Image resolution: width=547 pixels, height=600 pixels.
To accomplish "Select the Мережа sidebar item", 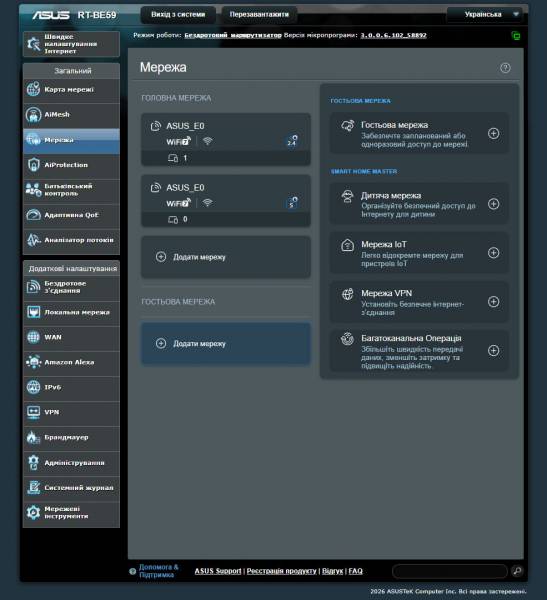I will (71, 140).
